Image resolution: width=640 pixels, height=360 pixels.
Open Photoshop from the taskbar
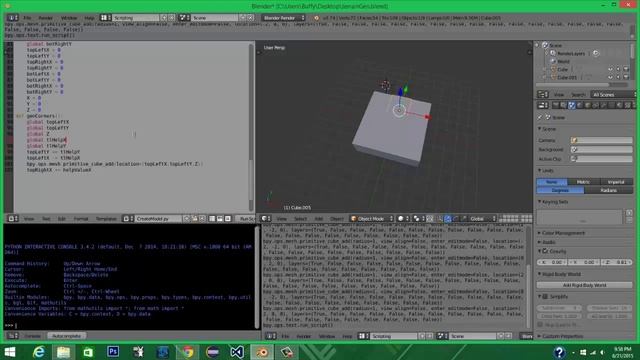[x=113, y=351]
